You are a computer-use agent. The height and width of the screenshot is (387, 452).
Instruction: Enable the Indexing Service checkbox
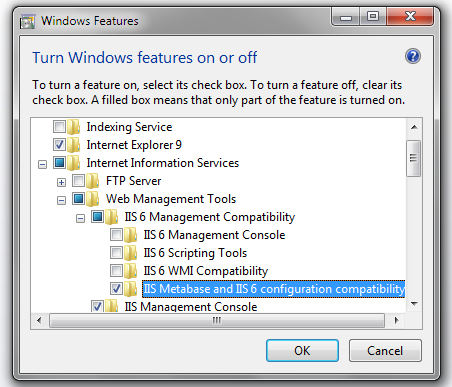click(59, 127)
